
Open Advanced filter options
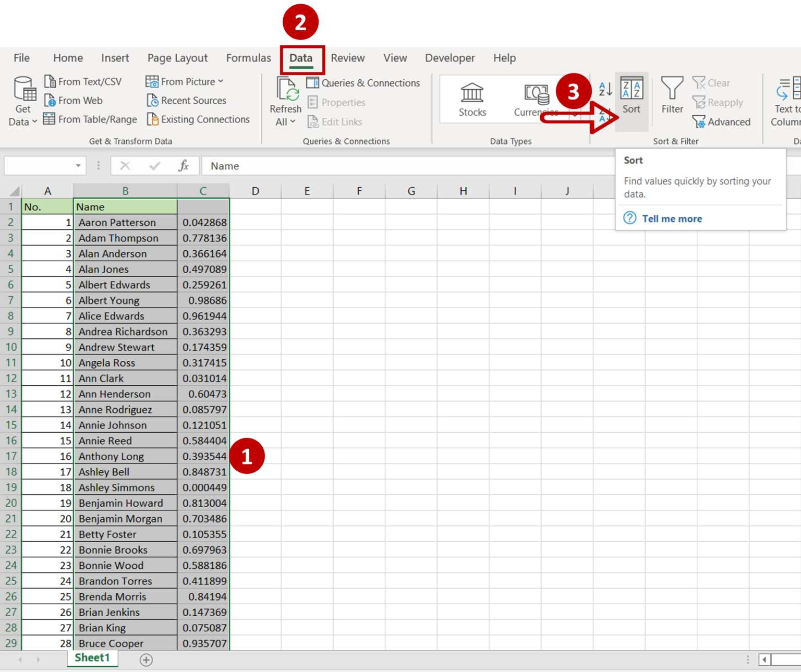pos(721,122)
